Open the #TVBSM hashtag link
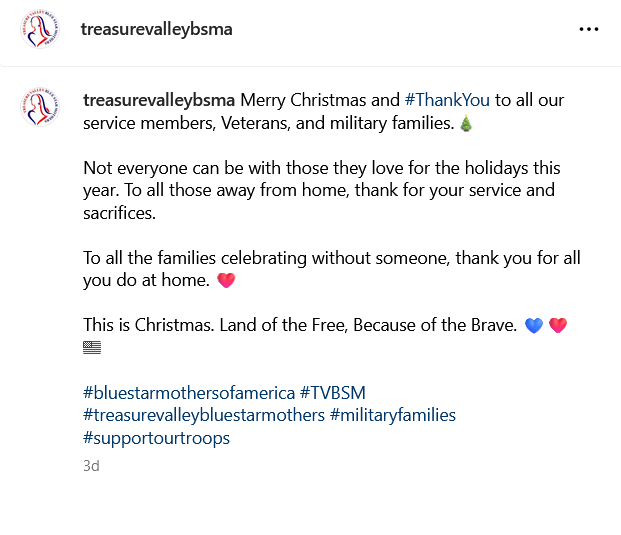This screenshot has height=535, width=621. 339,392
